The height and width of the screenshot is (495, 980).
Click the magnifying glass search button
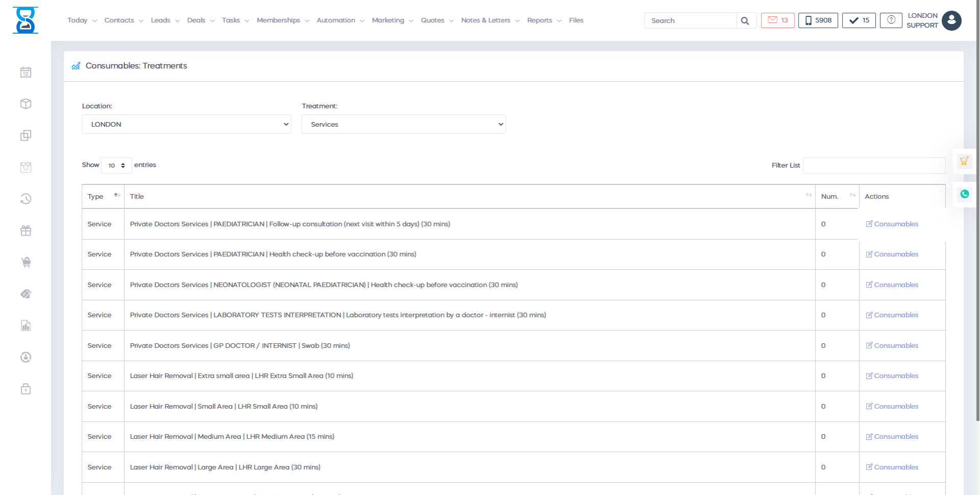745,21
